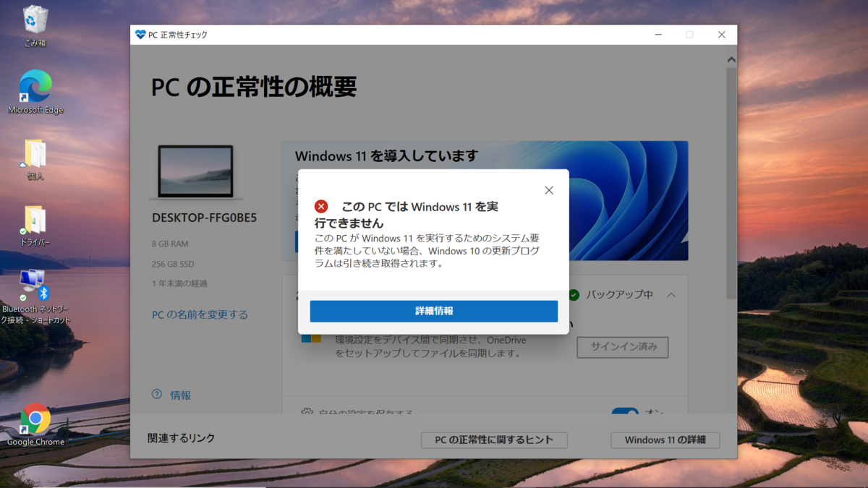Screen dimensions: 868x488
Task: Launch Google Chrome from the desktop
Action: (x=35, y=424)
